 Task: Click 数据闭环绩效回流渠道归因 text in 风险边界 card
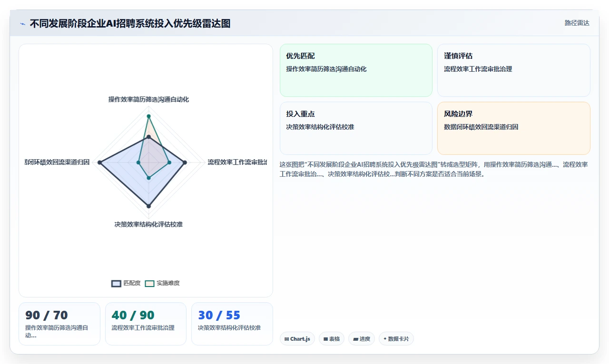(481, 127)
